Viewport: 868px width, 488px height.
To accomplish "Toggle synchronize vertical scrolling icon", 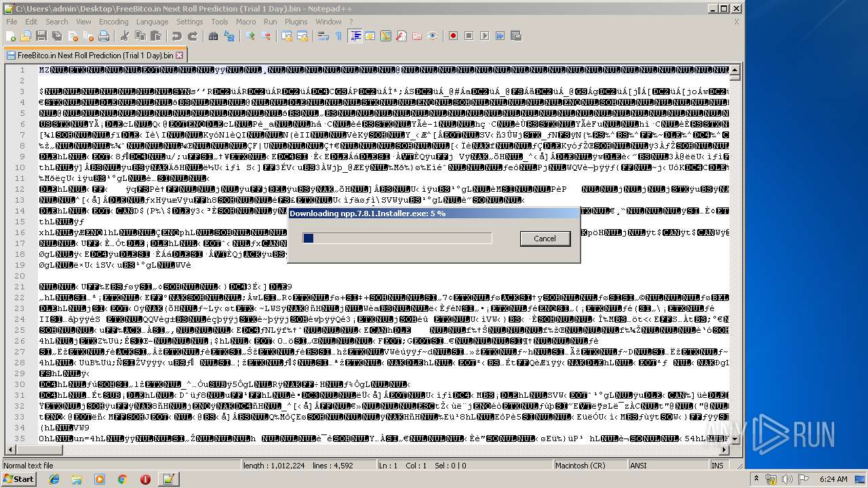I will click(x=288, y=36).
